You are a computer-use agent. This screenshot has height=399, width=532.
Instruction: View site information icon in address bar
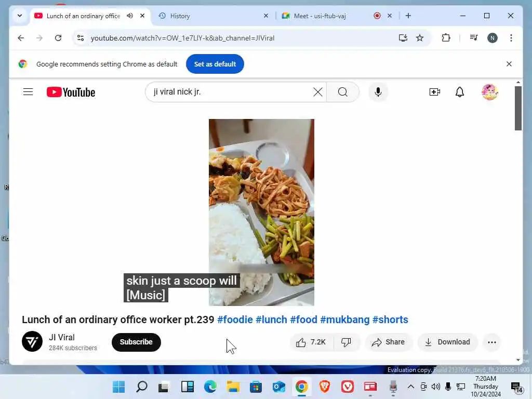pyautogui.click(x=81, y=38)
